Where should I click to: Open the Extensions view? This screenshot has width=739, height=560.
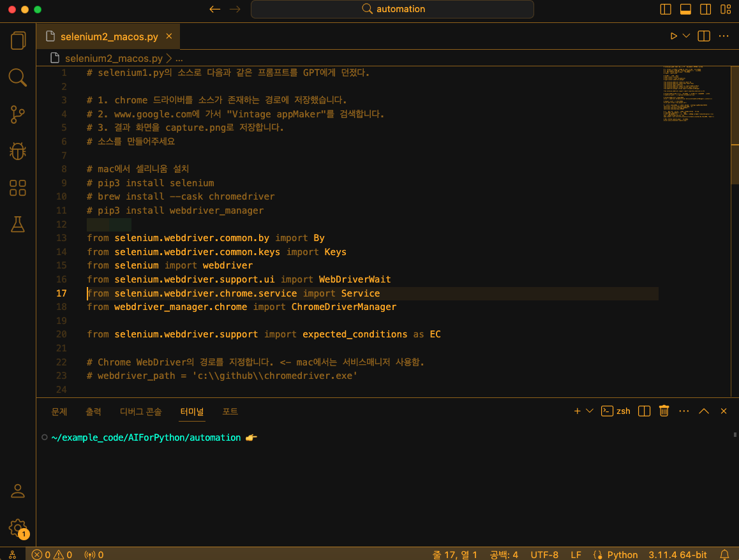tap(18, 188)
